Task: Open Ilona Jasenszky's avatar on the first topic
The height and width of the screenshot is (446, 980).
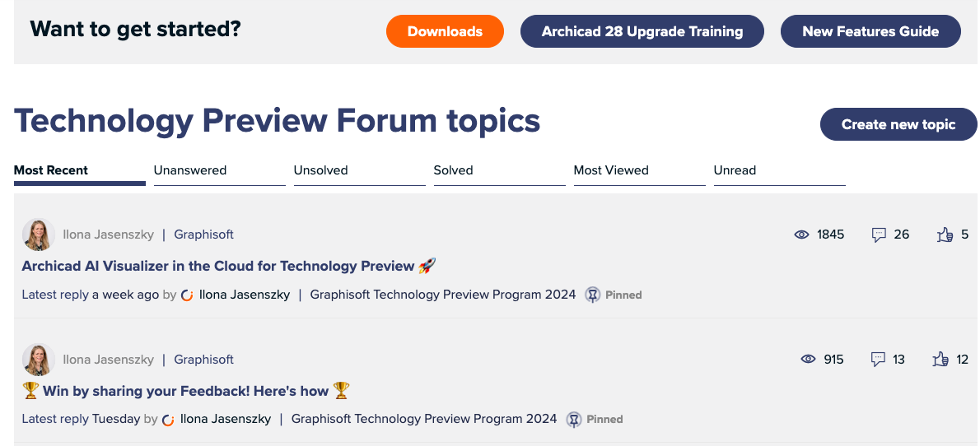Action: click(x=38, y=235)
